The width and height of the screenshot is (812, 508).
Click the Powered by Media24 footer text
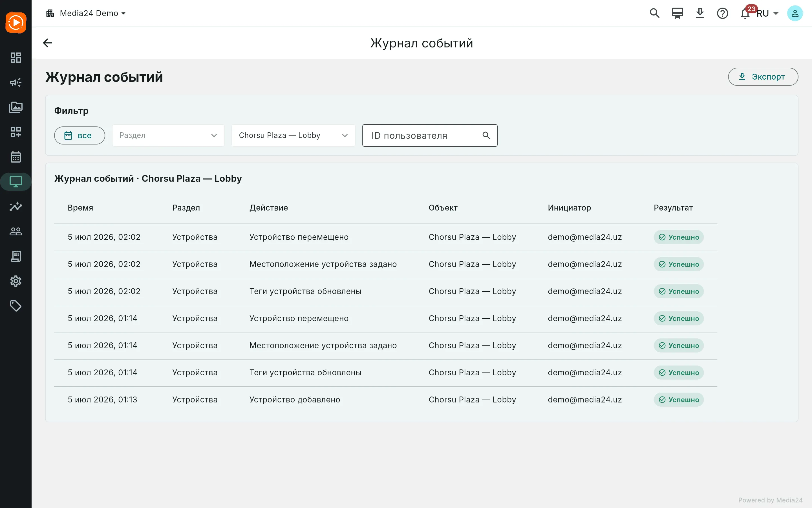pos(770,500)
